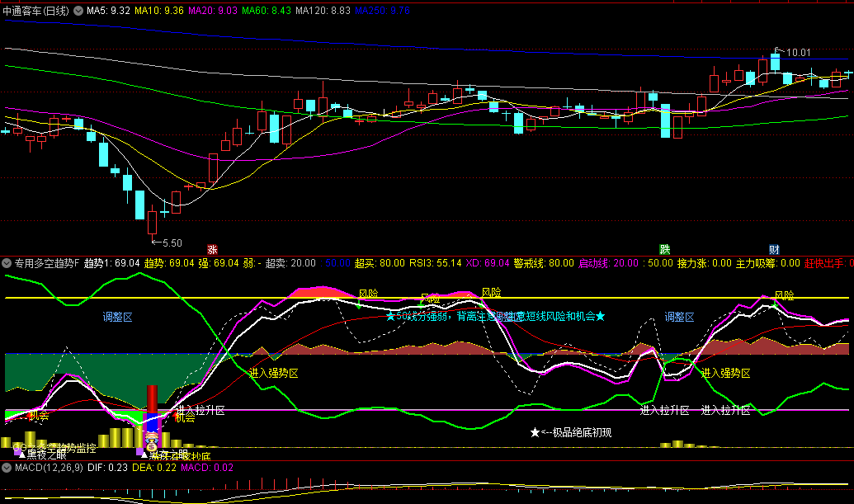Viewport: 854px width, 504px height.
Task: Open the dropdown beside 中通客车(日线) title
Action: [x=78, y=11]
